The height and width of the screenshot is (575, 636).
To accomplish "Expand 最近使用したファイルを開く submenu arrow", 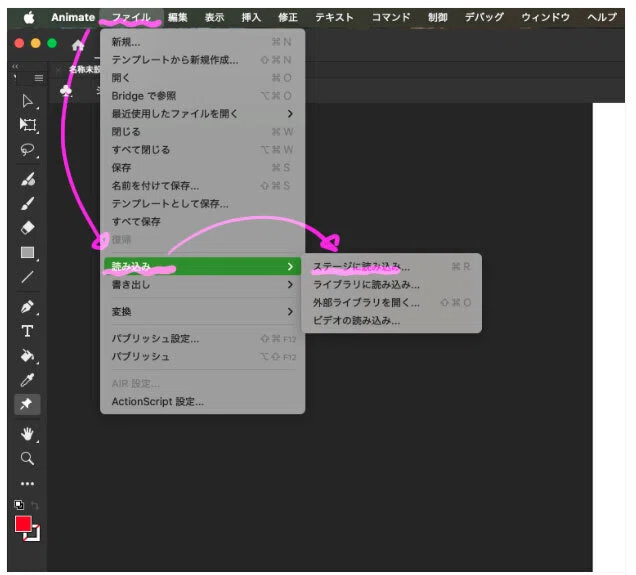I will (x=290, y=114).
